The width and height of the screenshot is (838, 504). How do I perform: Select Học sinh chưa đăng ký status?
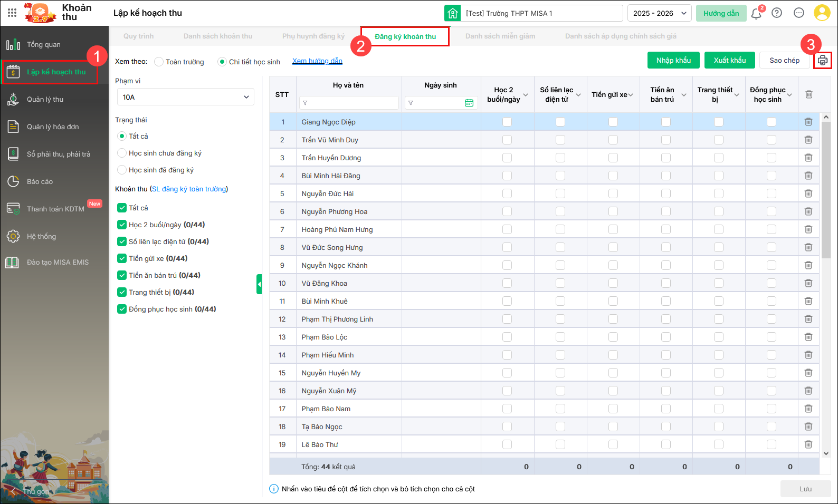click(122, 153)
